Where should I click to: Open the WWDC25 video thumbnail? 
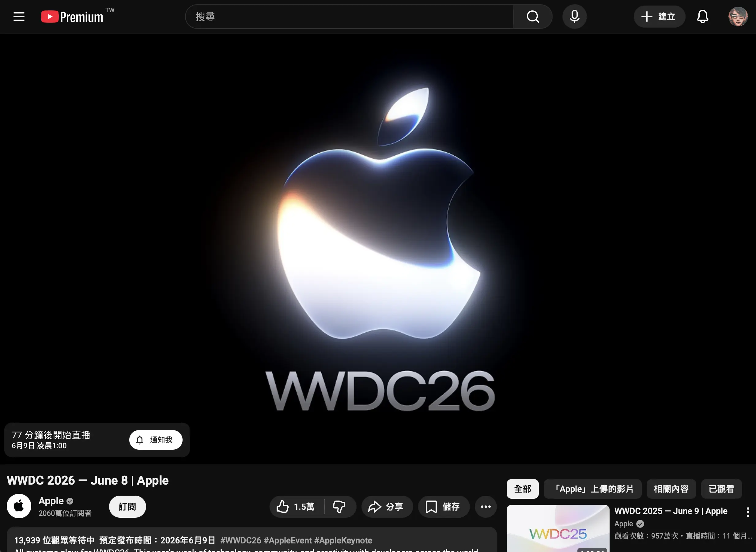tap(558, 528)
